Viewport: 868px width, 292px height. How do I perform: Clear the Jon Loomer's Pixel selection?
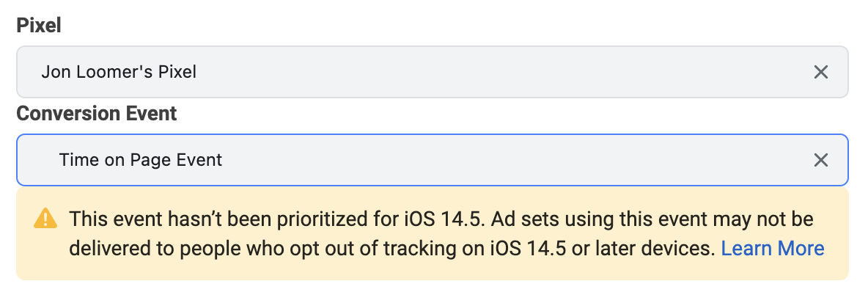coord(820,72)
